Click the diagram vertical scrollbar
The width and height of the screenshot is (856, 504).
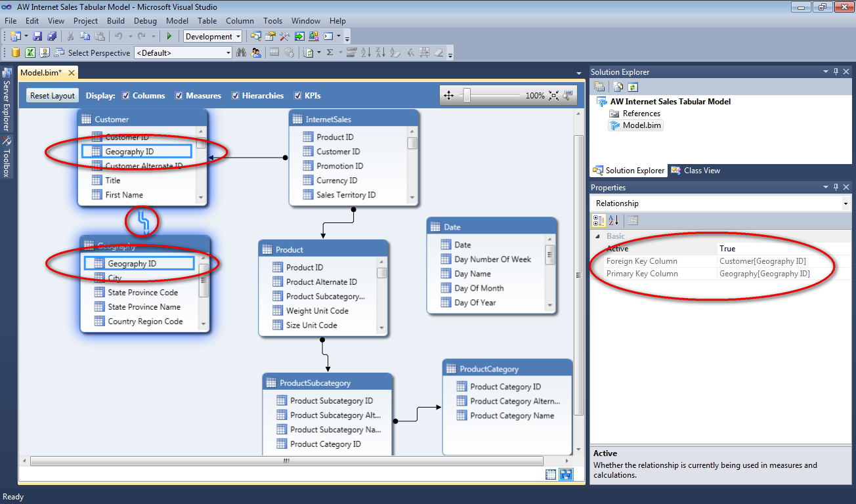pyautogui.click(x=578, y=276)
